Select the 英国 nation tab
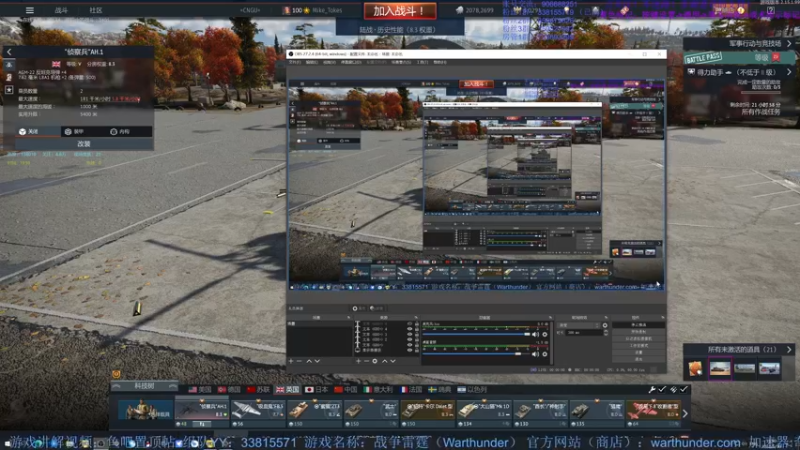800x450 pixels. [288, 389]
